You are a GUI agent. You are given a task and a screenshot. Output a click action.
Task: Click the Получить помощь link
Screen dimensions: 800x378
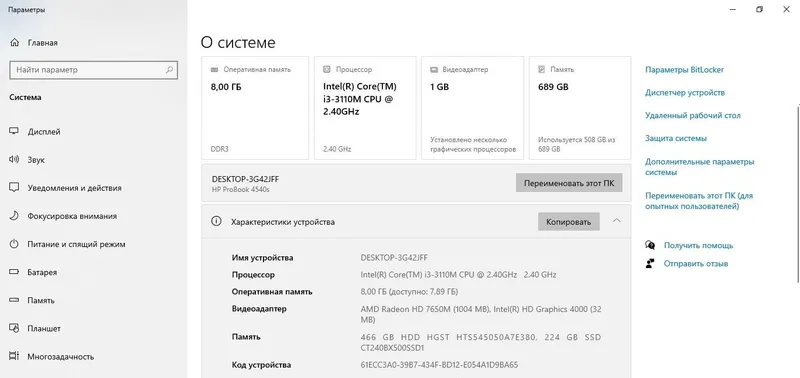698,245
